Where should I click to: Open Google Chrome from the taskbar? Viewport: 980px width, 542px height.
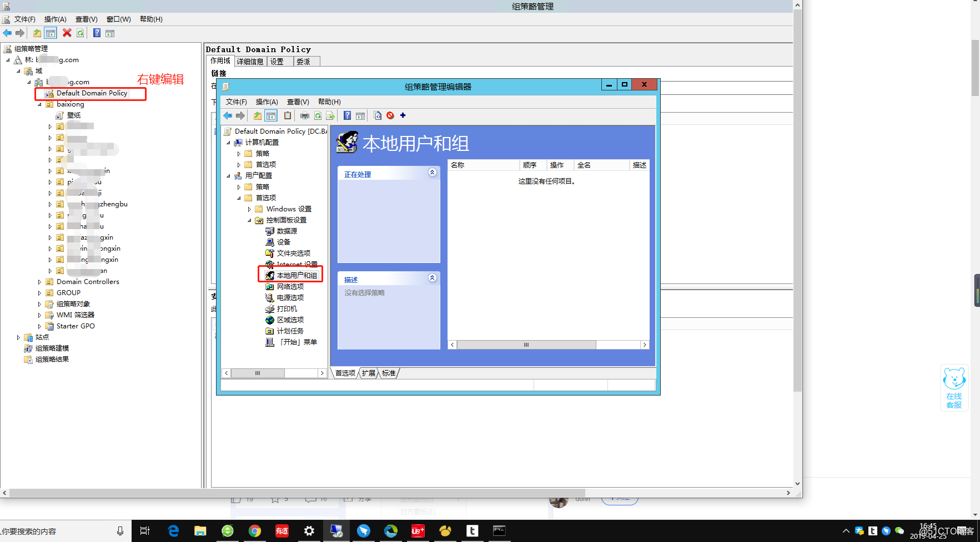pos(255,531)
